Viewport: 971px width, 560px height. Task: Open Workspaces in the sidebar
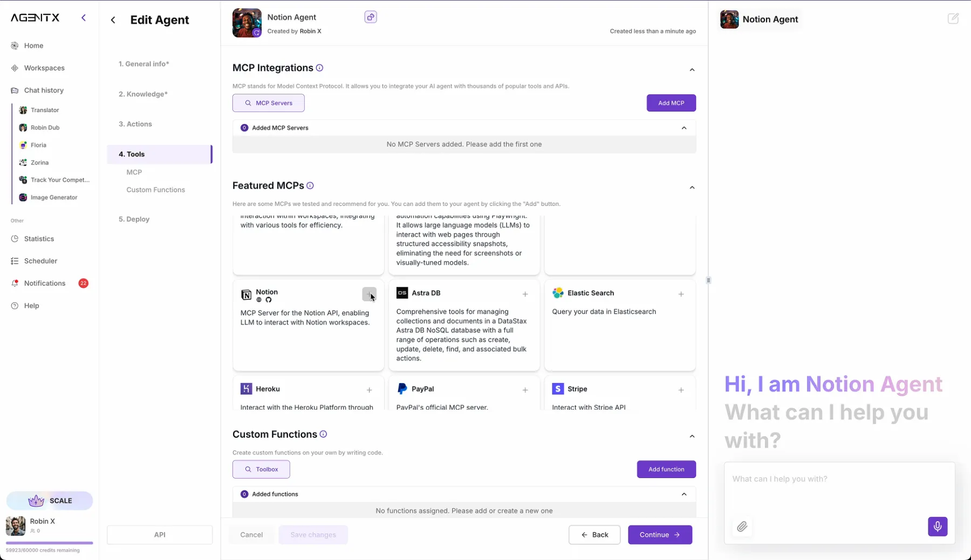[44, 68]
